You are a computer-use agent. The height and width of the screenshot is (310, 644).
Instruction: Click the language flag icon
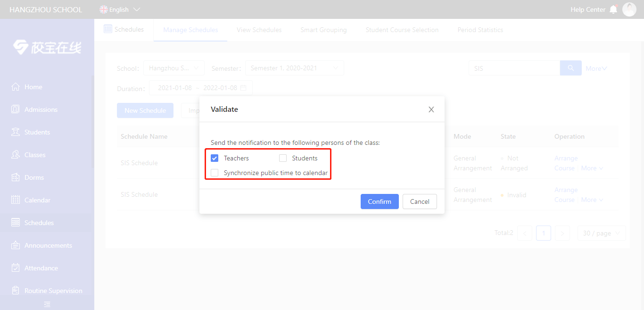click(x=104, y=9)
